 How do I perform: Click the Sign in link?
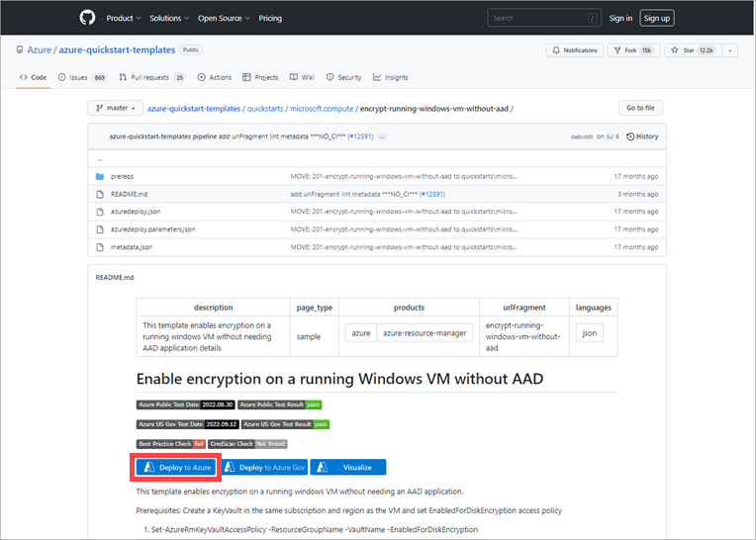coord(620,19)
